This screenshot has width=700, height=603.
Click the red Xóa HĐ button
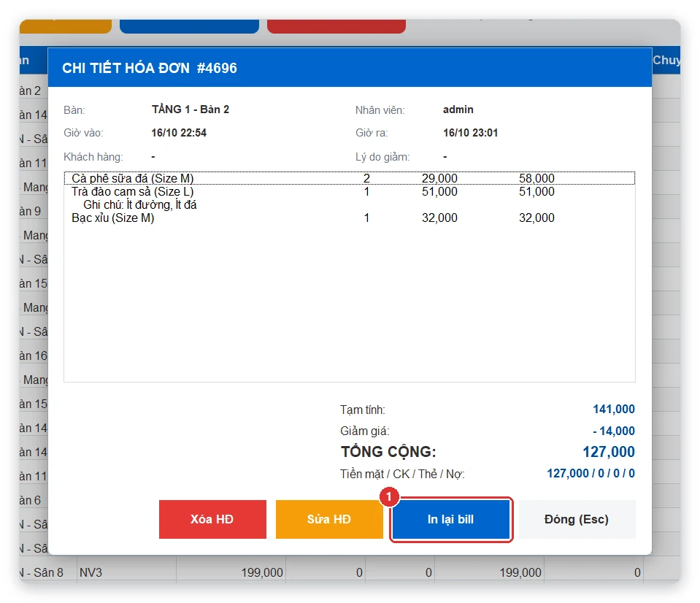(x=212, y=519)
